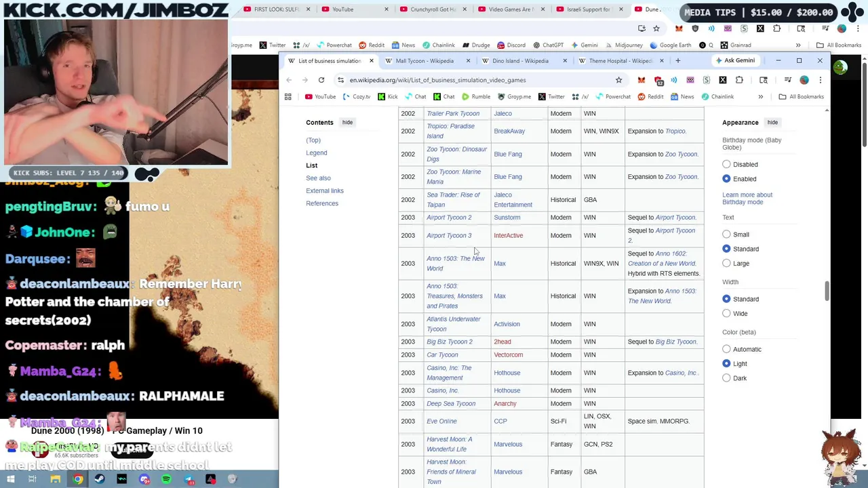Open Learn more about Birthday mode link
The height and width of the screenshot is (488, 868).
747,199
